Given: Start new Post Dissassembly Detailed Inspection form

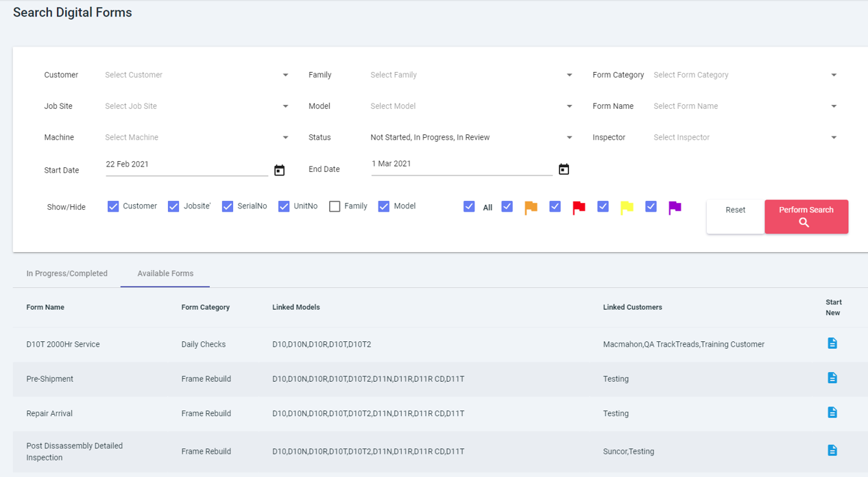Looking at the screenshot, I should (x=832, y=450).
